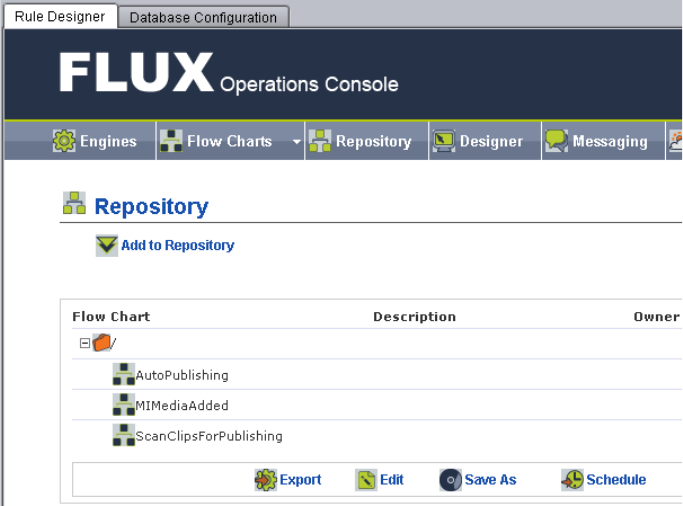Click the Save As disc icon
This screenshot has width=683, height=506.
click(x=450, y=480)
